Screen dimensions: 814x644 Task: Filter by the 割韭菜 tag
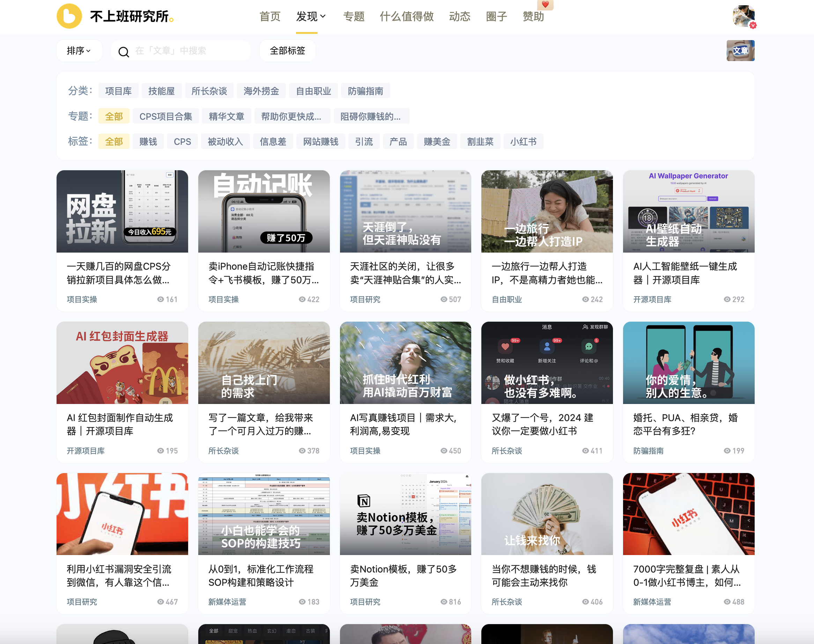(x=481, y=141)
